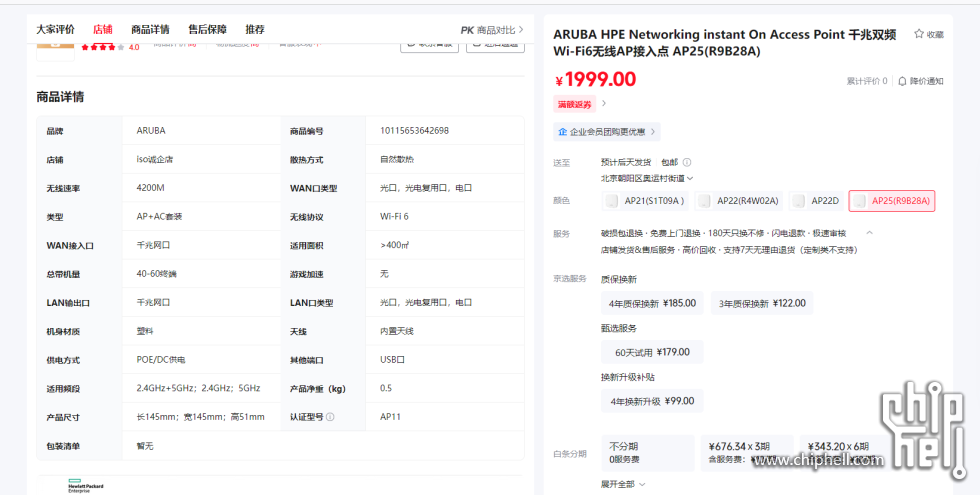
Task: Select ¥343.20 x 6期 installment
Action: tap(844, 453)
